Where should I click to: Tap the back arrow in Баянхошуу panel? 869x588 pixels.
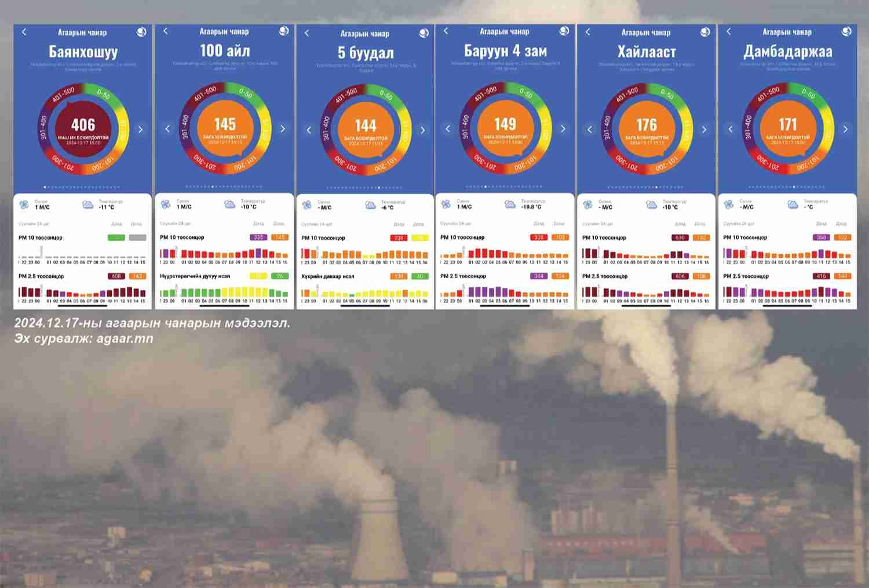pyautogui.click(x=24, y=32)
